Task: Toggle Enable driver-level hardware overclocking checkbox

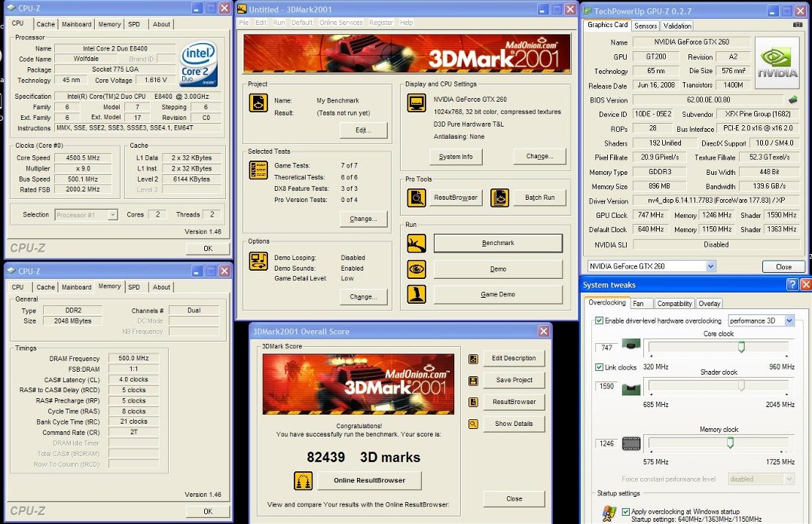Action: 599,321
